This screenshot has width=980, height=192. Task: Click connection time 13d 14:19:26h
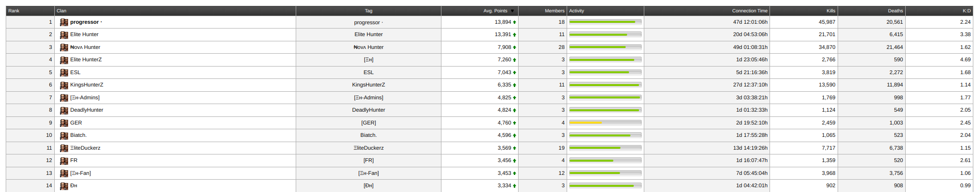coord(750,148)
